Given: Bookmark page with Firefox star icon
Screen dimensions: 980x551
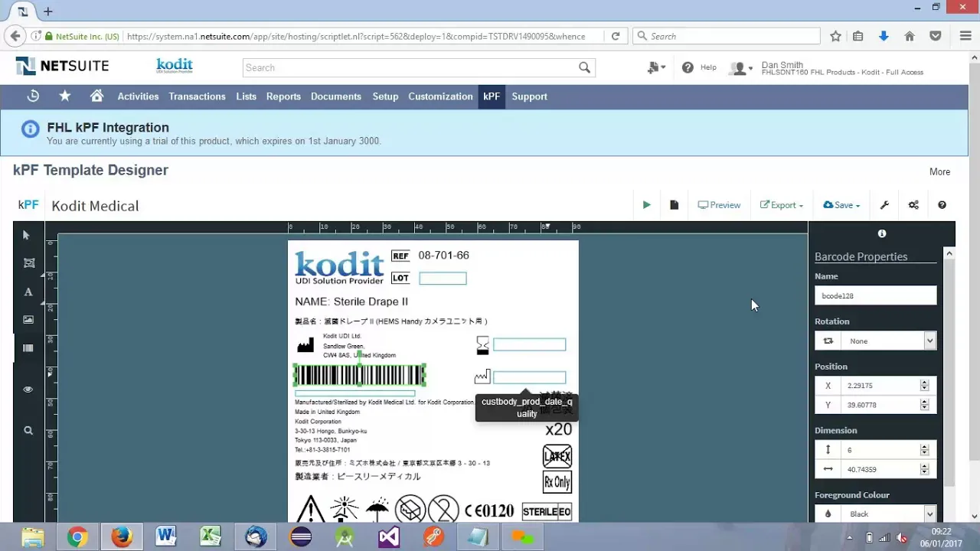Looking at the screenshot, I should click(x=835, y=36).
